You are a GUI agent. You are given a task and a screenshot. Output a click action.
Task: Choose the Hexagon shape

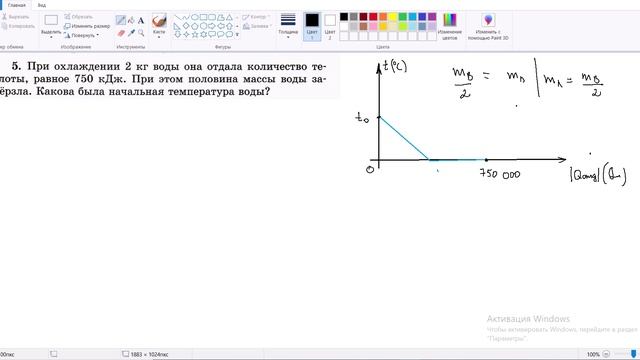(x=203, y=26)
